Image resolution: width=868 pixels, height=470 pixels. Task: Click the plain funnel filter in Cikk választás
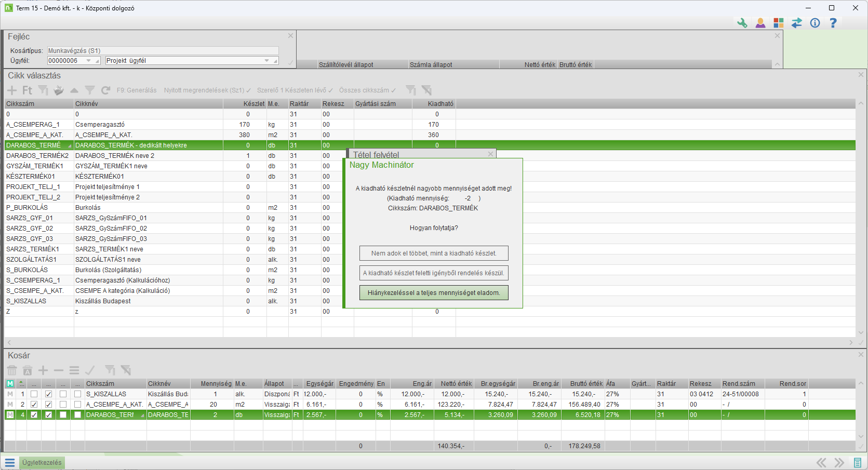click(x=90, y=90)
